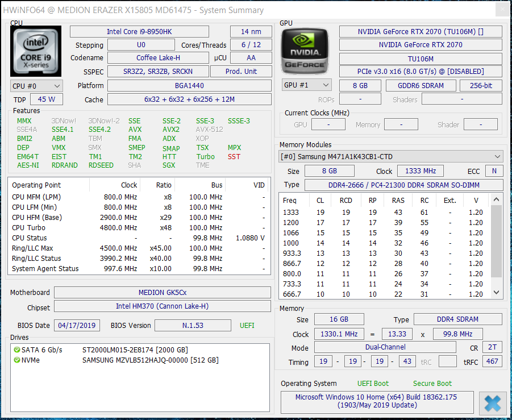Click the BIOS Version N.1.53 field
This screenshot has width=512, height=420.
(193, 325)
